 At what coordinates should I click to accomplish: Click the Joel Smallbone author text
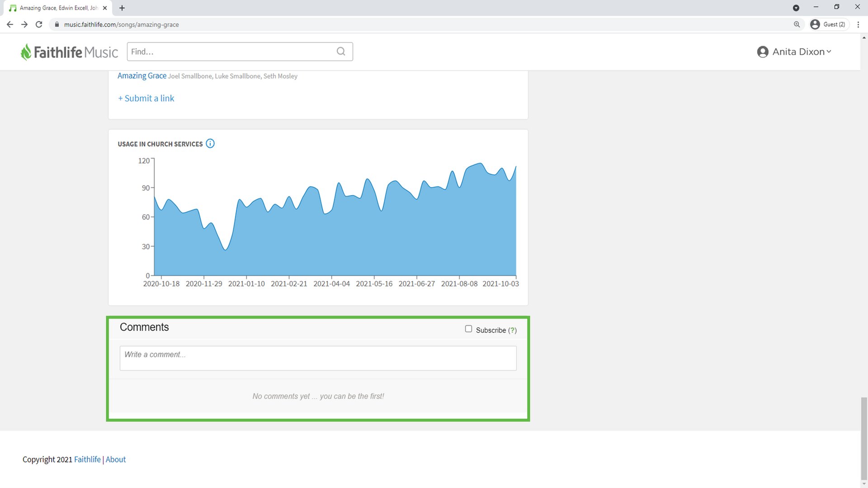click(x=190, y=76)
